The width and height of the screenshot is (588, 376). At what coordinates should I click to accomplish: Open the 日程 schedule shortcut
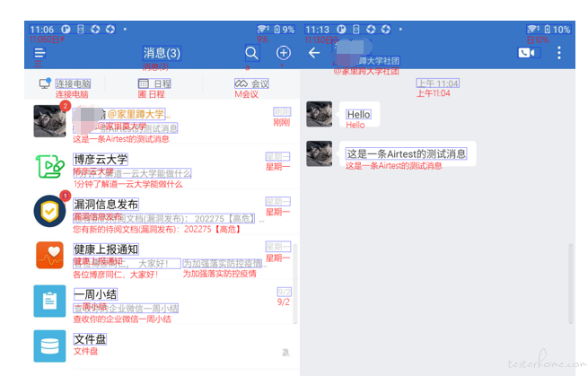point(154,83)
